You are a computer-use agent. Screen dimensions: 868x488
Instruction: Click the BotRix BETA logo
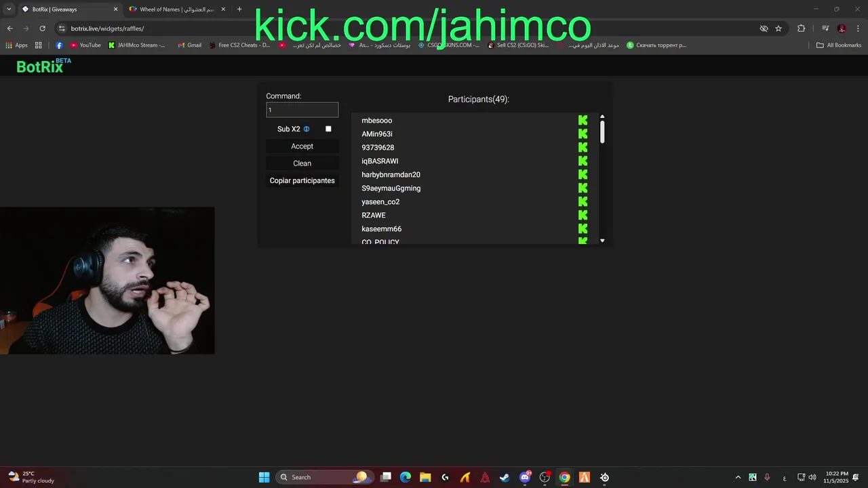tap(43, 66)
